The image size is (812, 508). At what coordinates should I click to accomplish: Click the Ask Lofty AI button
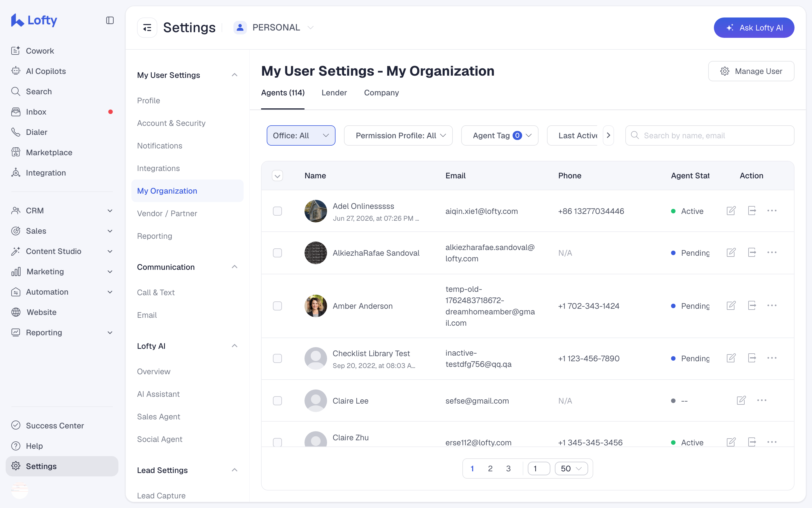point(754,28)
